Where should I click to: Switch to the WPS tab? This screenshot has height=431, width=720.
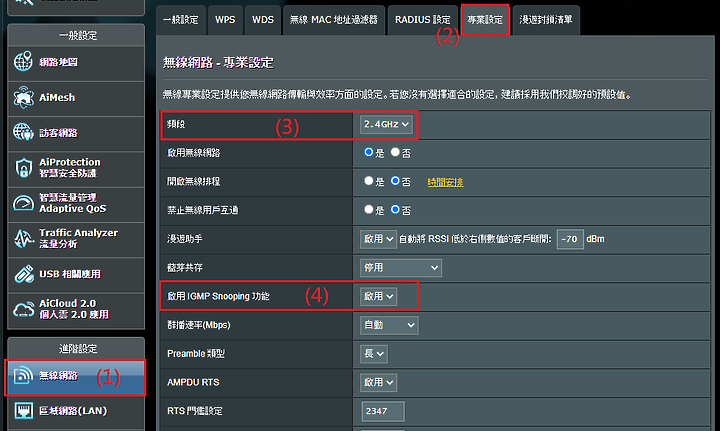(225, 20)
